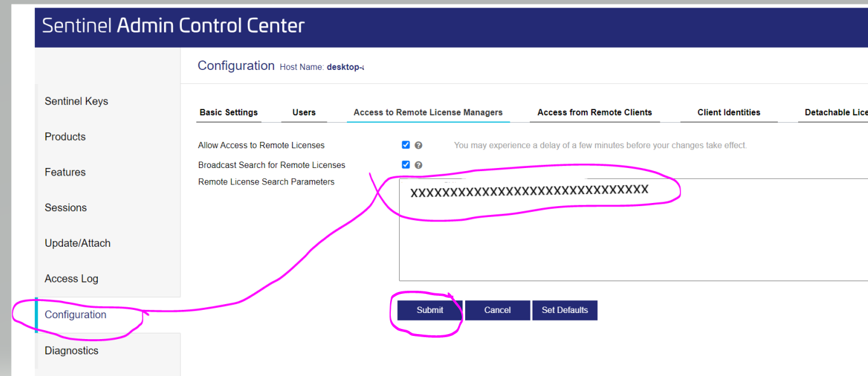Click the Set Defaults button
This screenshot has width=868, height=376.
[x=565, y=310]
